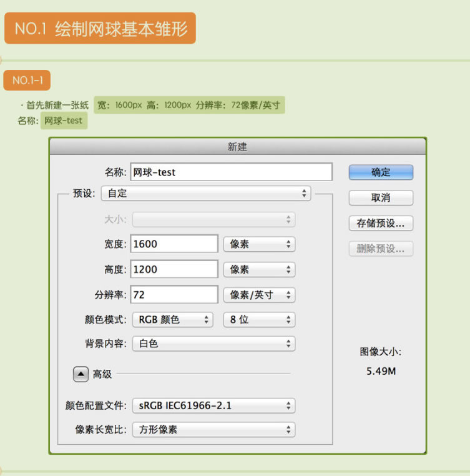Click the 取消 cancel button

click(381, 197)
